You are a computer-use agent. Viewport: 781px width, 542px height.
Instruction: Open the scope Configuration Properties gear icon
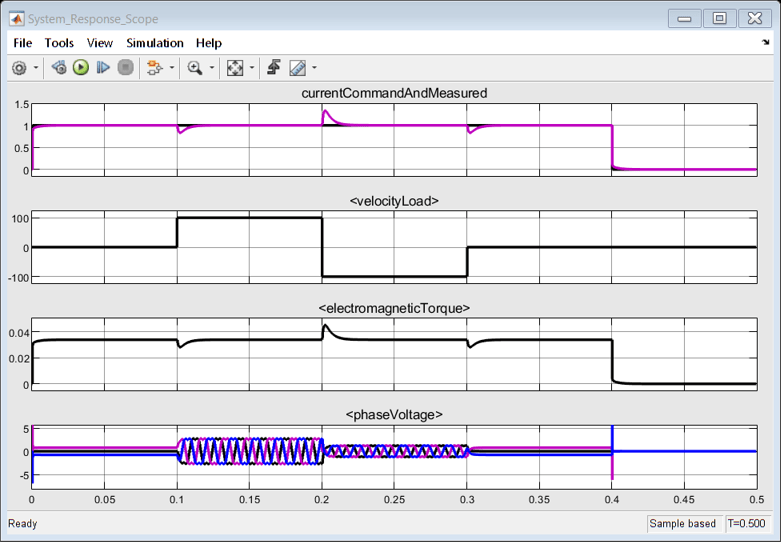pos(19,68)
